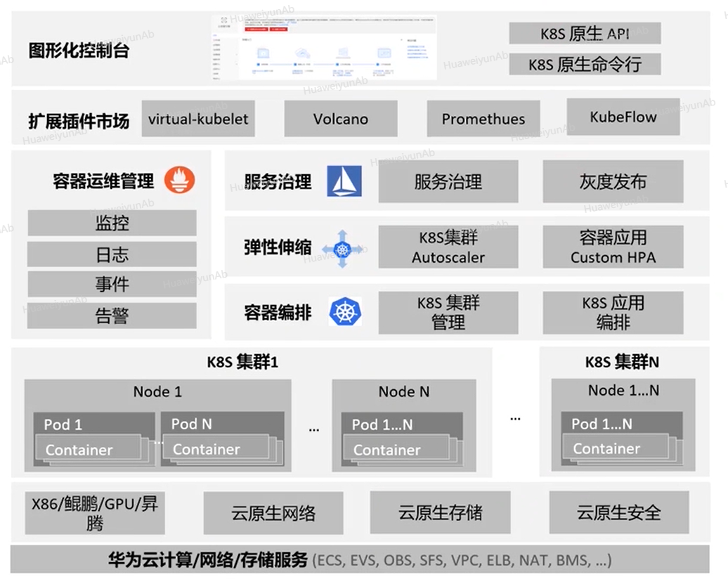The image size is (728, 579).
Task: Select the 灰度发布 box
Action: [613, 182]
